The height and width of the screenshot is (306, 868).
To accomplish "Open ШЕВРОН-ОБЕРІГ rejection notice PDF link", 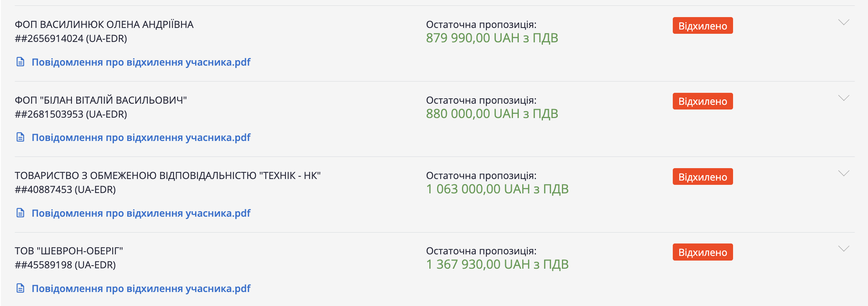I will [x=141, y=289].
